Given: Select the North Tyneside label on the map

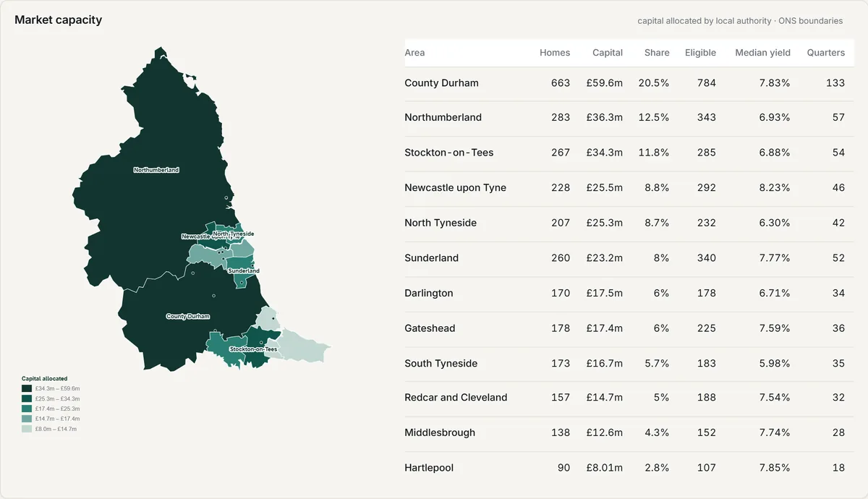Looking at the screenshot, I should click(234, 234).
